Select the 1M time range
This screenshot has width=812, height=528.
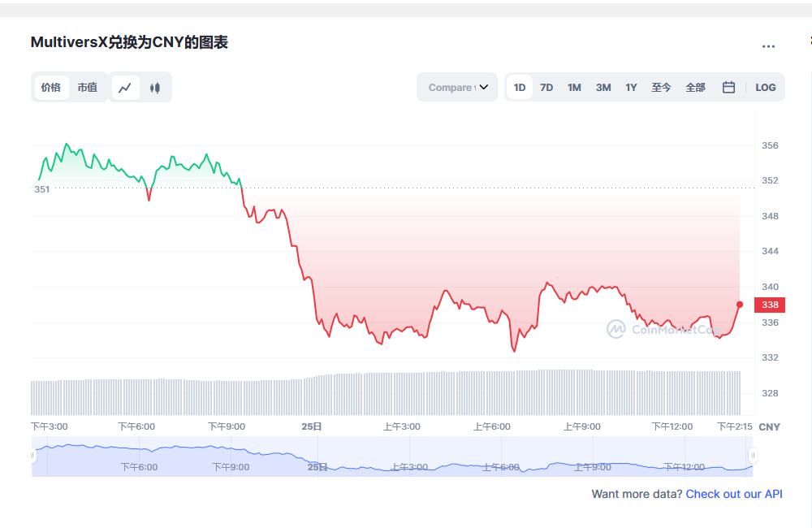point(574,87)
